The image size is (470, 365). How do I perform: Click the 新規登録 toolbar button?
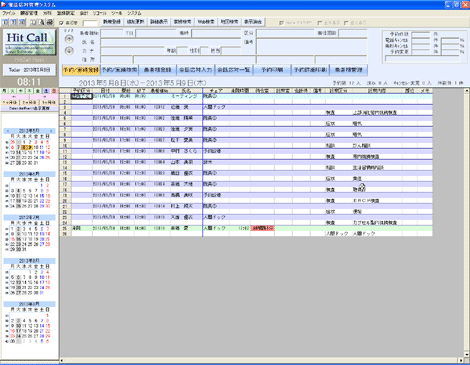click(x=112, y=22)
